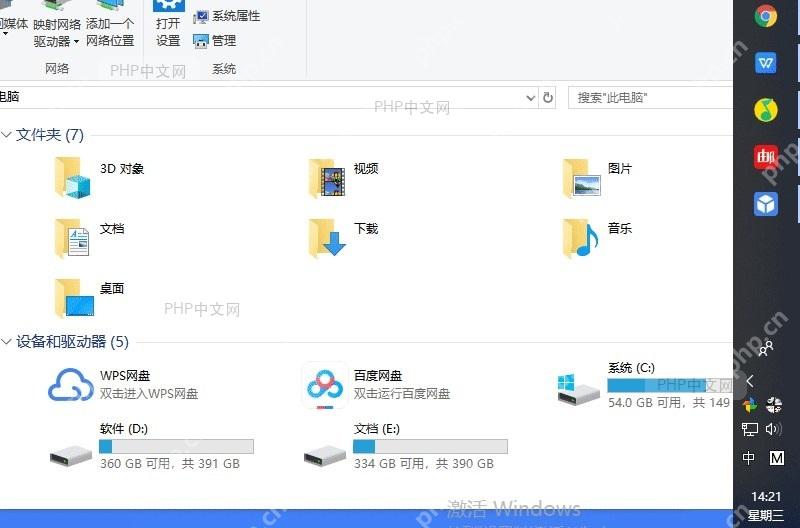800x528 pixels.
Task: Click the 文档 (E:) usage bar
Action: point(431,446)
